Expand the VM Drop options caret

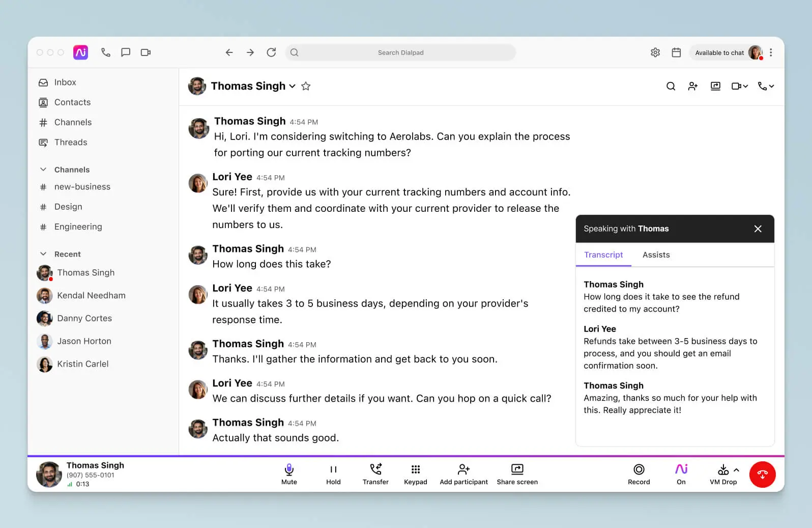coord(736,470)
